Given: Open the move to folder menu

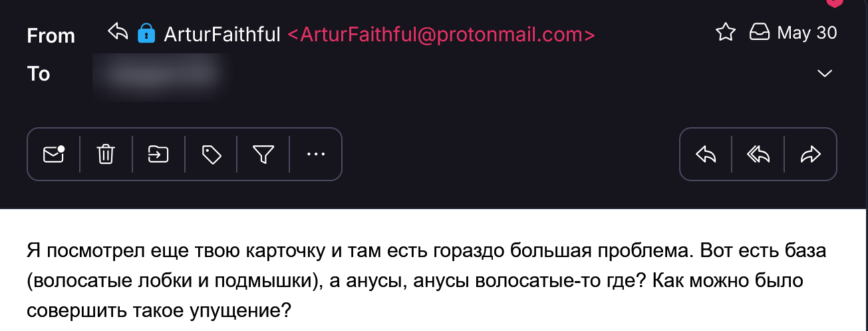Looking at the screenshot, I should (x=158, y=155).
